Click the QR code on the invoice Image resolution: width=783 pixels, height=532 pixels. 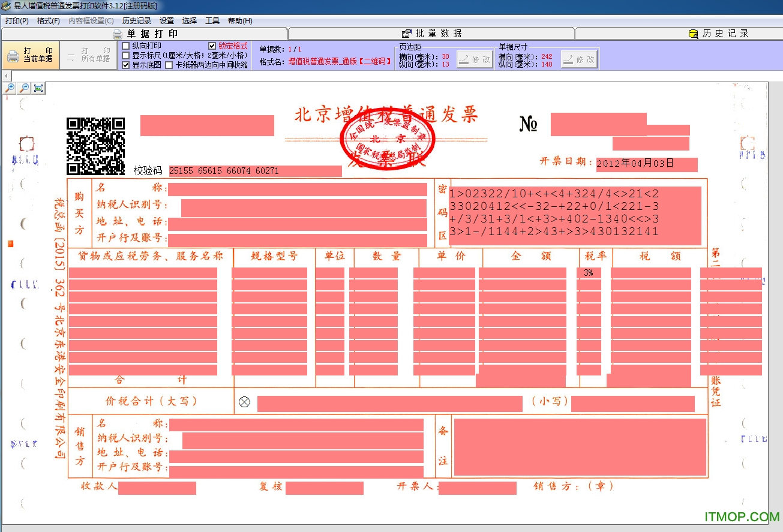pos(95,146)
